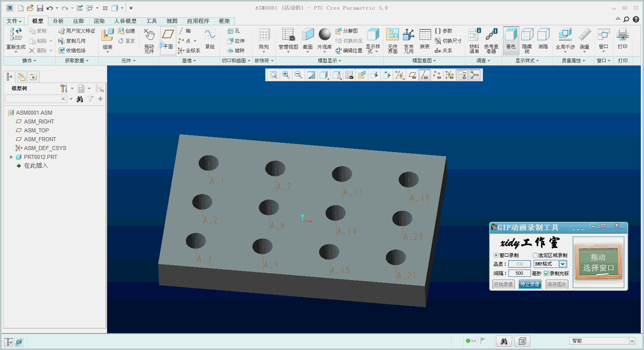Open the 智能 selection filter dropdown

click(632, 341)
